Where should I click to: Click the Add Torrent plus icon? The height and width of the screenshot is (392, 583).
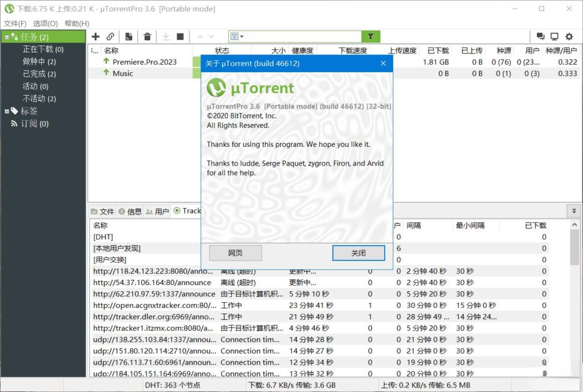[96, 36]
